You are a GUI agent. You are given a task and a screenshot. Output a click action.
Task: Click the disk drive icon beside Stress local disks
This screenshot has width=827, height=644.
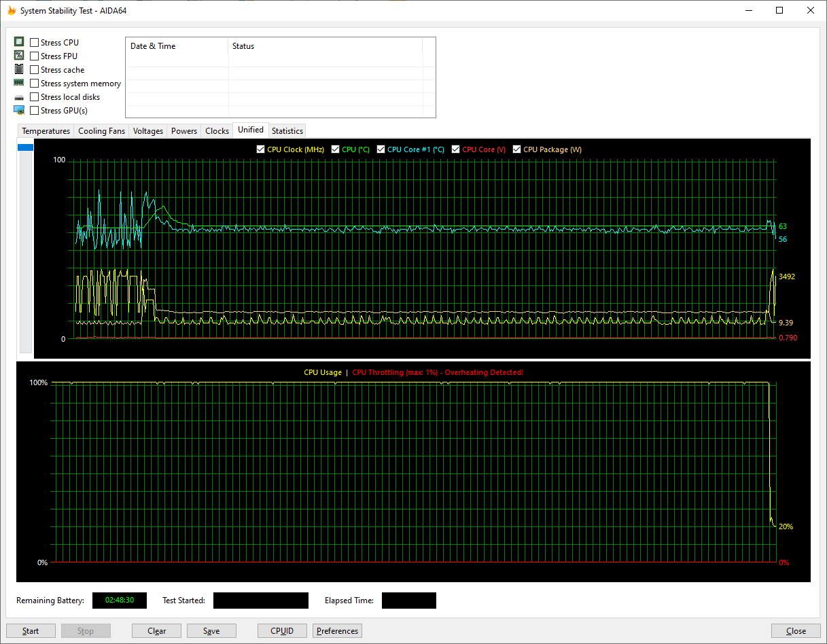point(19,97)
